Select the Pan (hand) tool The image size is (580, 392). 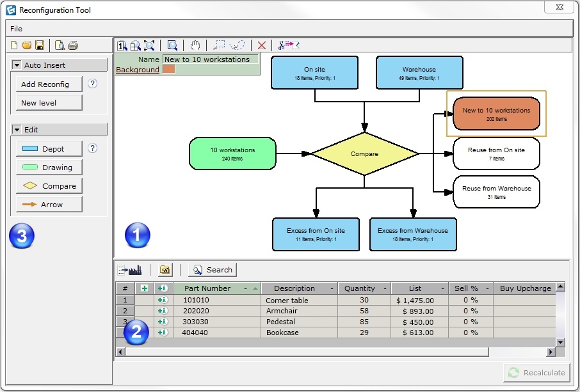coord(195,45)
